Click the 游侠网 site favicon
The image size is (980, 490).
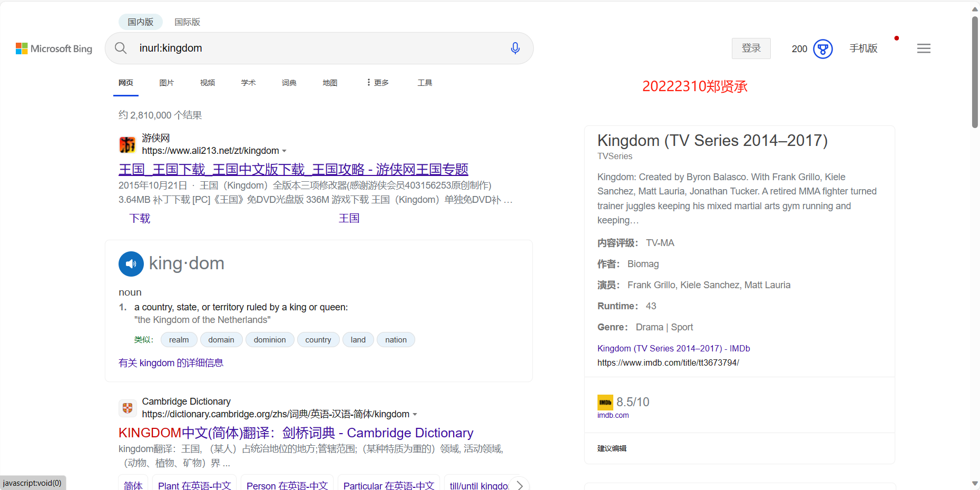click(x=128, y=144)
